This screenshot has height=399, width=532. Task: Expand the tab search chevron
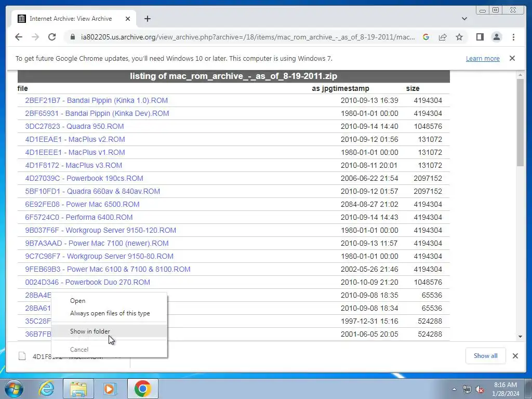coord(464,19)
